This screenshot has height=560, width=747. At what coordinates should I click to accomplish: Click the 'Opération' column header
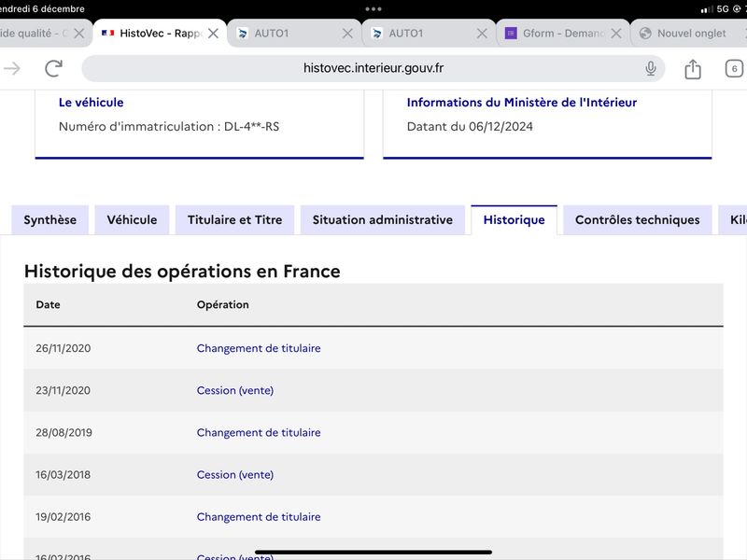[x=223, y=305]
